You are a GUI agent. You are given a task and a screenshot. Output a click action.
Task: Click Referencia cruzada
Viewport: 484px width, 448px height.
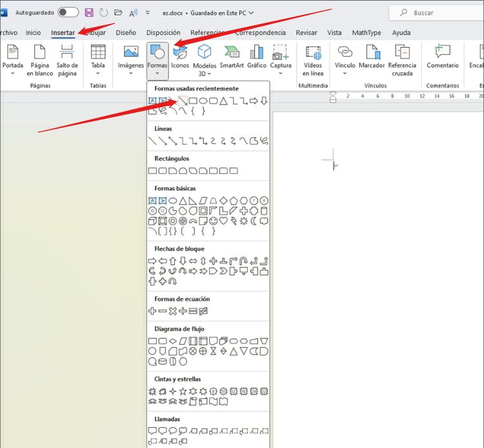402,60
